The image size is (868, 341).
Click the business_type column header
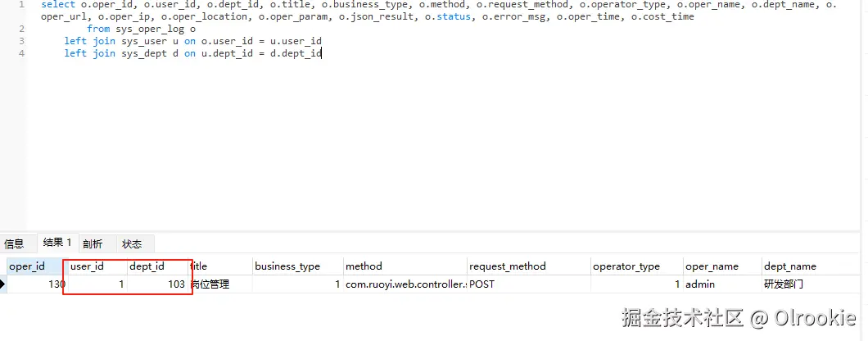point(296,266)
